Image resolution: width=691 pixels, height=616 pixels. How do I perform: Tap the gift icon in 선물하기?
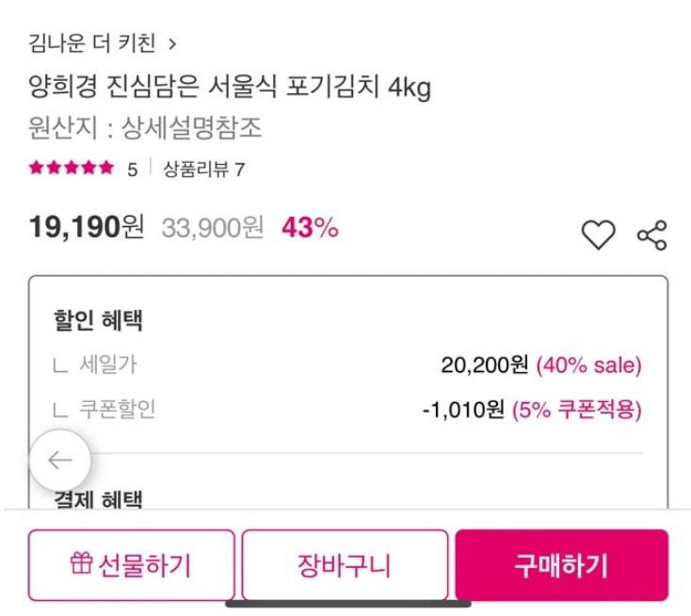(81, 563)
